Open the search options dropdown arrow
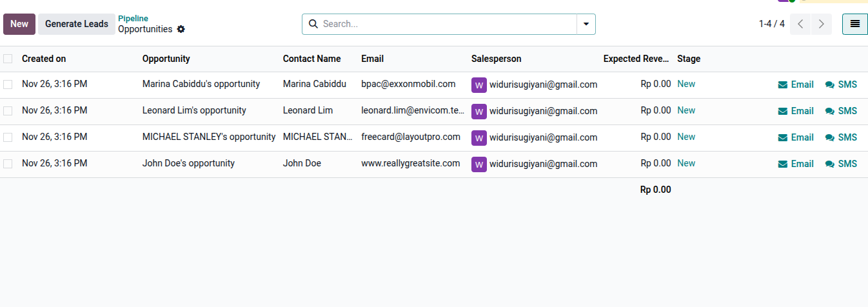868x307 pixels. pos(586,24)
